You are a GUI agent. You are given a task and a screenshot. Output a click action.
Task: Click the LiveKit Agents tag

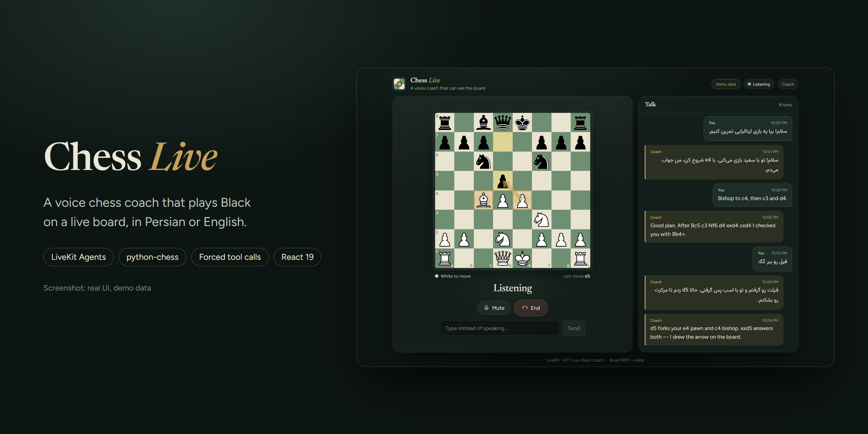(78, 257)
